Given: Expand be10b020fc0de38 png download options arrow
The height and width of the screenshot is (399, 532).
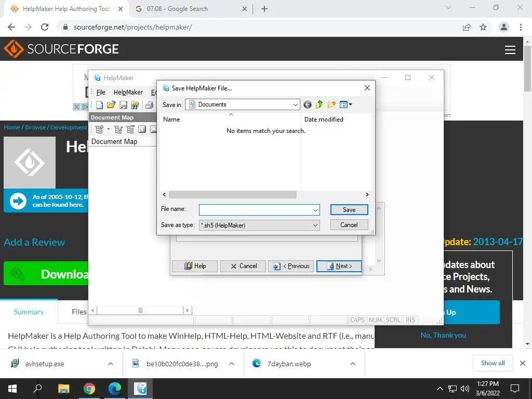Looking at the screenshot, I should tap(232, 364).
